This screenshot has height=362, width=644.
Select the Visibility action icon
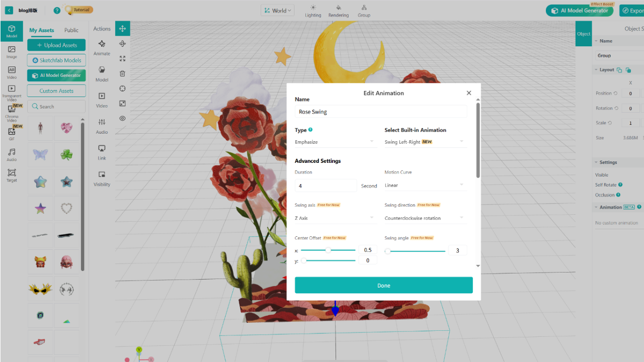click(x=102, y=178)
